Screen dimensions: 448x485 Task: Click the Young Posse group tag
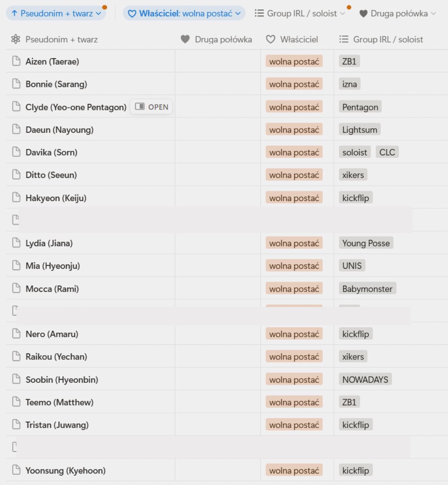click(x=366, y=243)
